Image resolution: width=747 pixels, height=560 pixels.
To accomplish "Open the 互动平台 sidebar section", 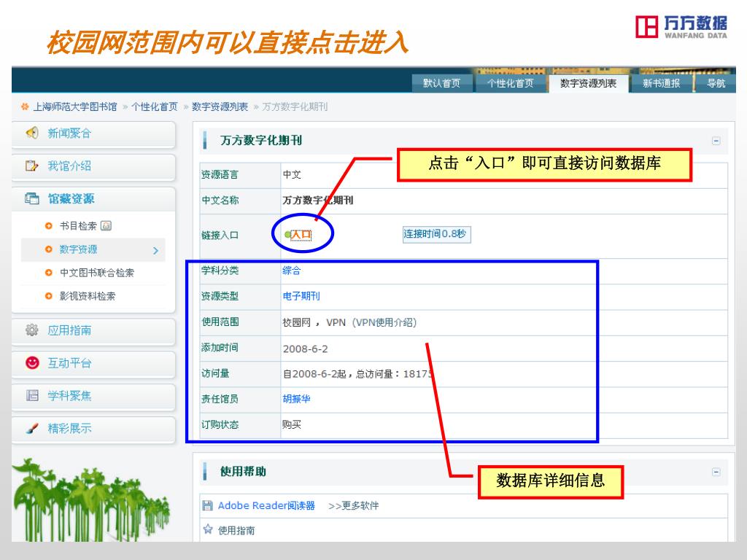I will point(93,363).
